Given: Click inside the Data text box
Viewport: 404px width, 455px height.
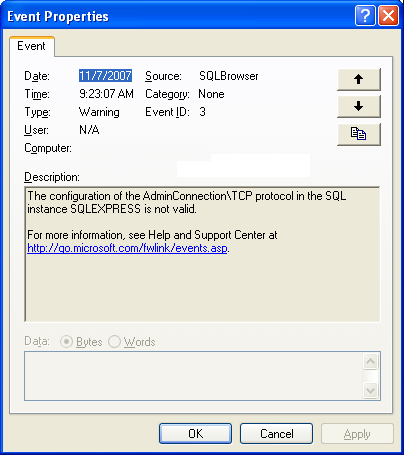Looking at the screenshot, I should coord(193,376).
